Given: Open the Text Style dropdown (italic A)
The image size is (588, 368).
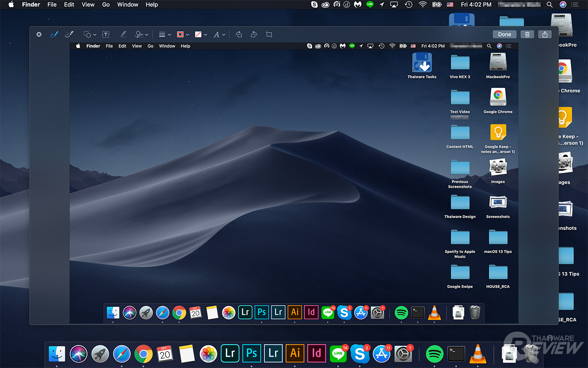Looking at the screenshot, I should pos(219,34).
